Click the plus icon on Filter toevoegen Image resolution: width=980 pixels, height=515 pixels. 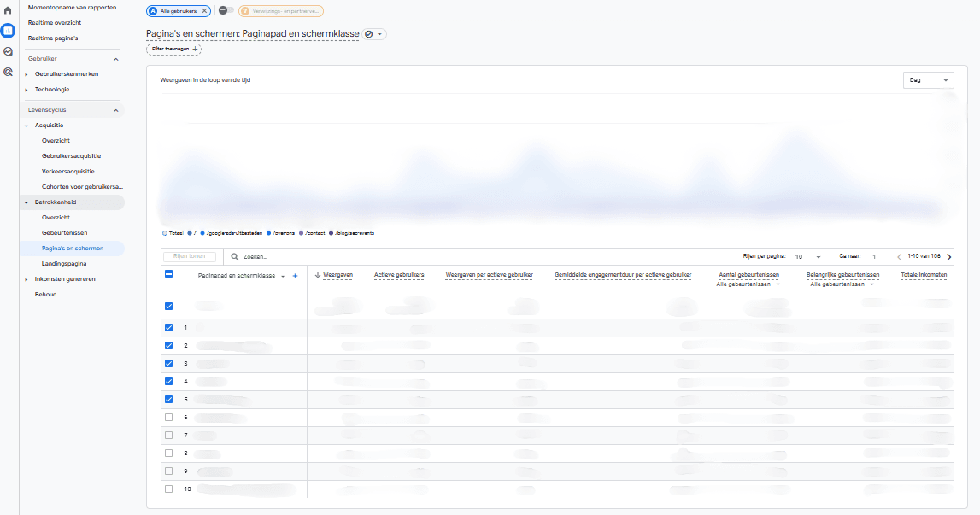click(x=195, y=49)
